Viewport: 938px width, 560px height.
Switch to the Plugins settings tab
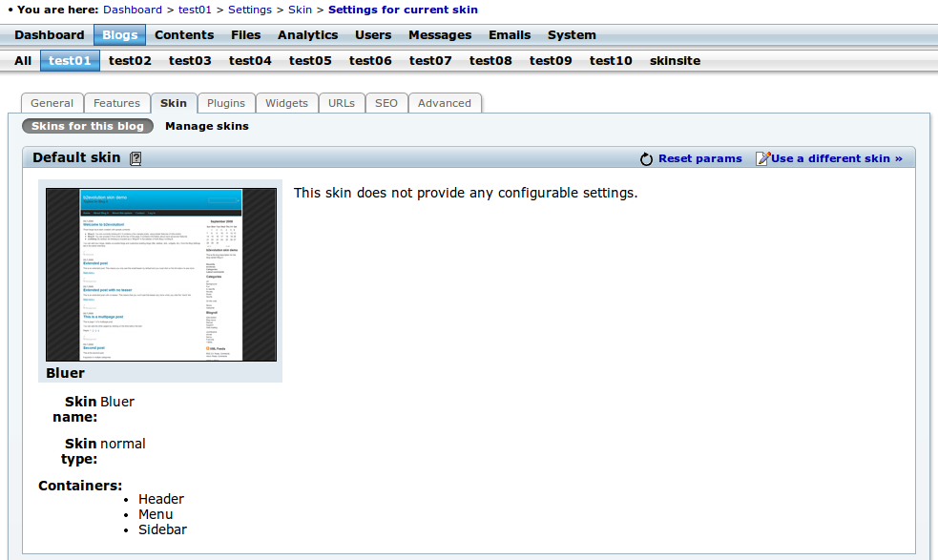point(226,103)
